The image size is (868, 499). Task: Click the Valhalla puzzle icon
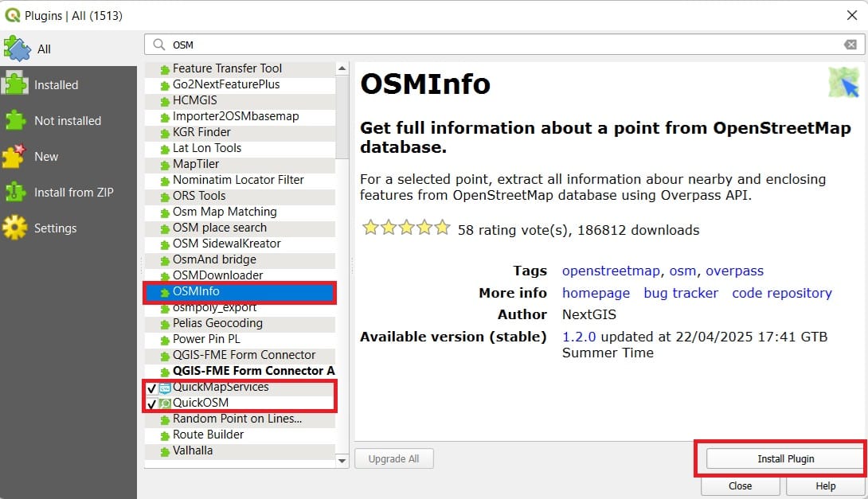[x=164, y=452]
